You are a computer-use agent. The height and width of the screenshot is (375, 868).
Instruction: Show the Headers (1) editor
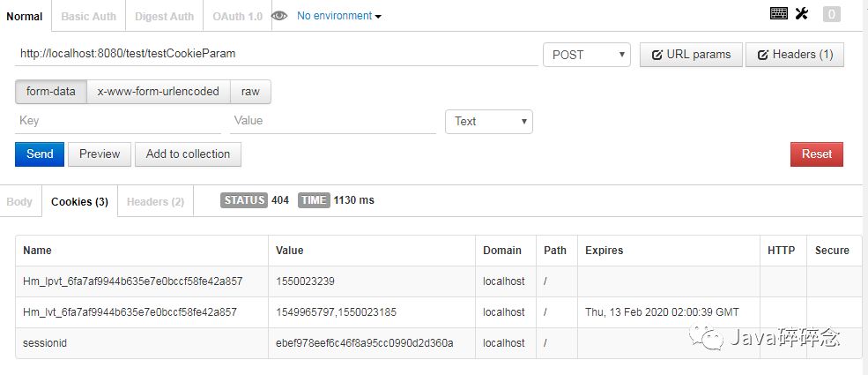coord(794,55)
